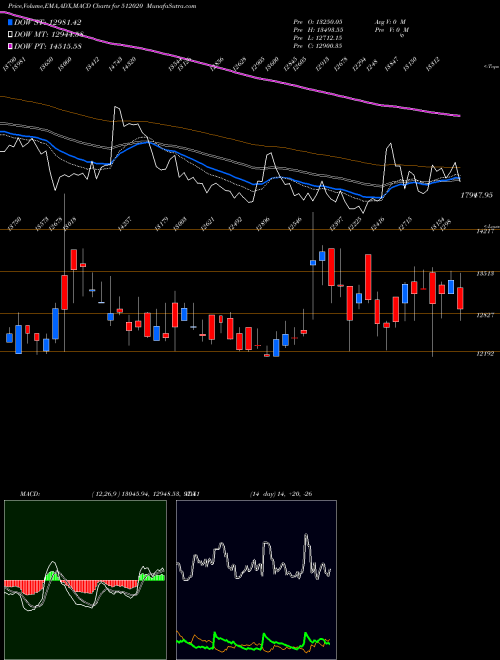The image size is (500, 660).
Task: Click the magenta DOW PT legend swatch
Action: tap(10, 46)
